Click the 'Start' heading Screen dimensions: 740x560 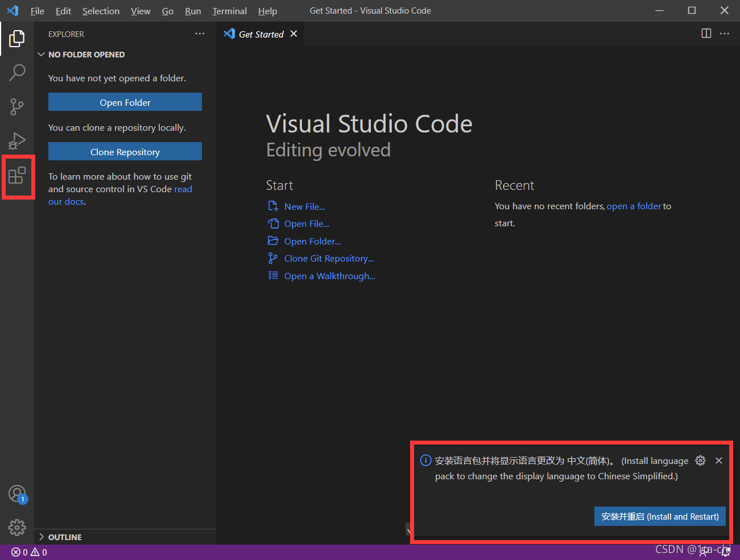(279, 185)
